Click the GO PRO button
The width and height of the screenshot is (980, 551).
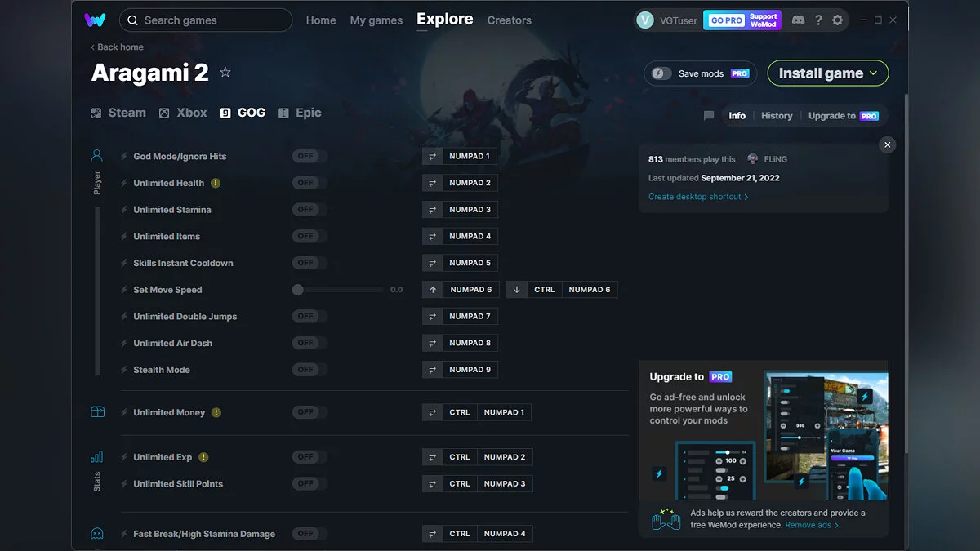pyautogui.click(x=725, y=20)
